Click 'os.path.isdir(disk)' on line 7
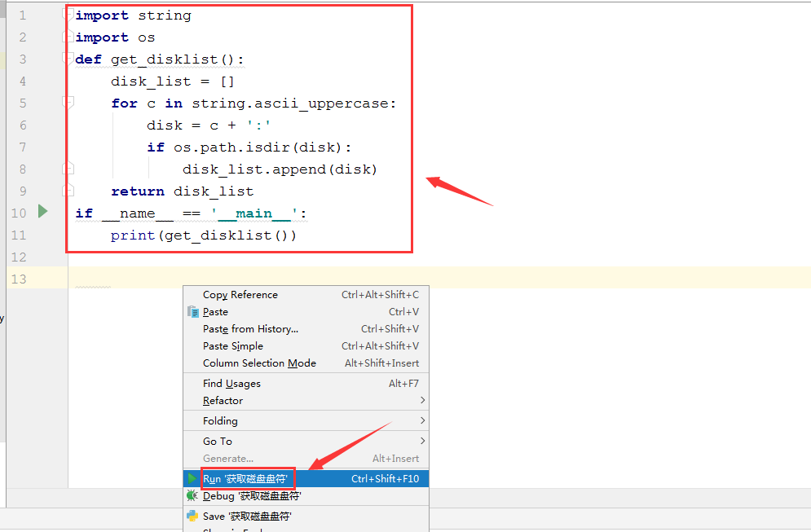Image resolution: width=811 pixels, height=532 pixels. pyautogui.click(x=258, y=147)
